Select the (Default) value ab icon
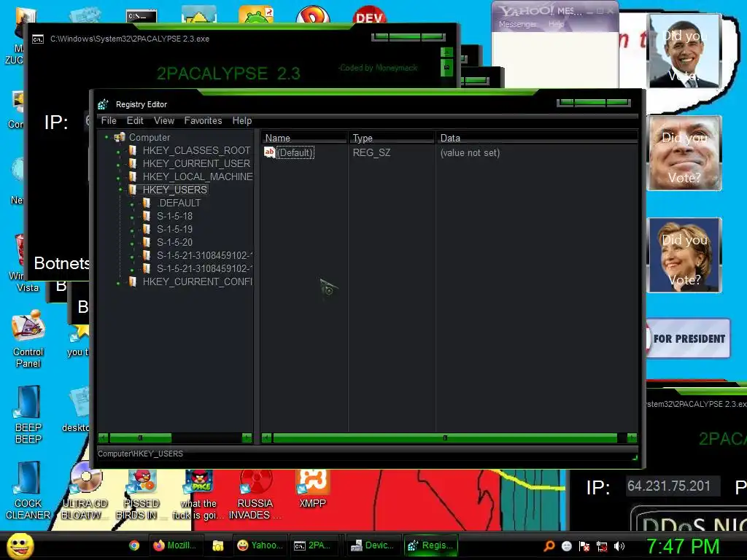The width and height of the screenshot is (747, 560). coord(270,152)
